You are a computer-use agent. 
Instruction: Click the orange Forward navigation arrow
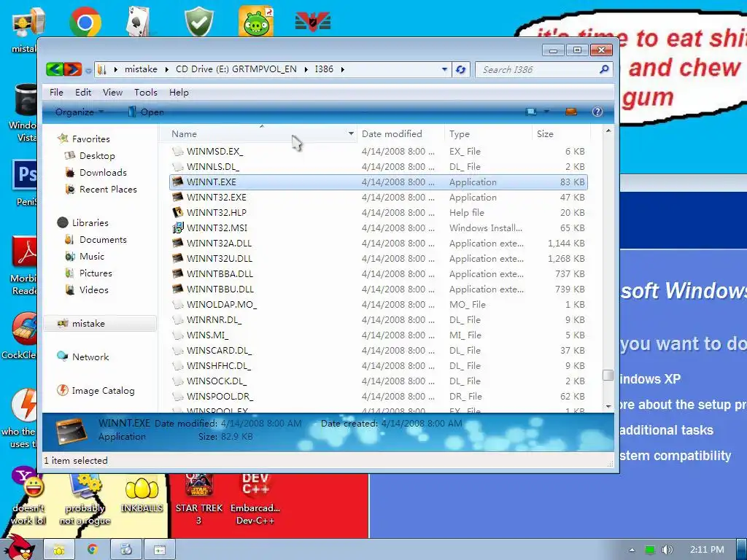72,69
